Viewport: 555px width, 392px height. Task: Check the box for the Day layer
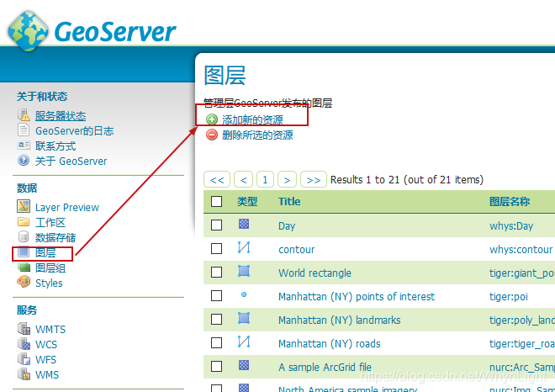click(217, 225)
